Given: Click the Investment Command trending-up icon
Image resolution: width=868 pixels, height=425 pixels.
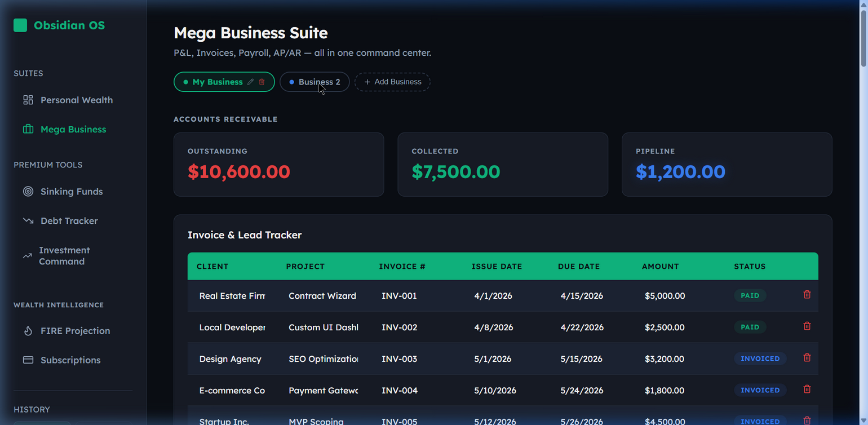Looking at the screenshot, I should point(27,255).
